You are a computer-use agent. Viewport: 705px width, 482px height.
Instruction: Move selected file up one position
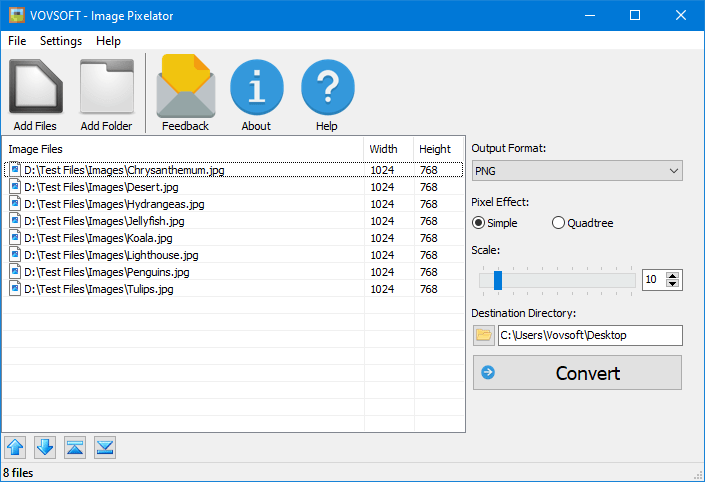point(15,447)
